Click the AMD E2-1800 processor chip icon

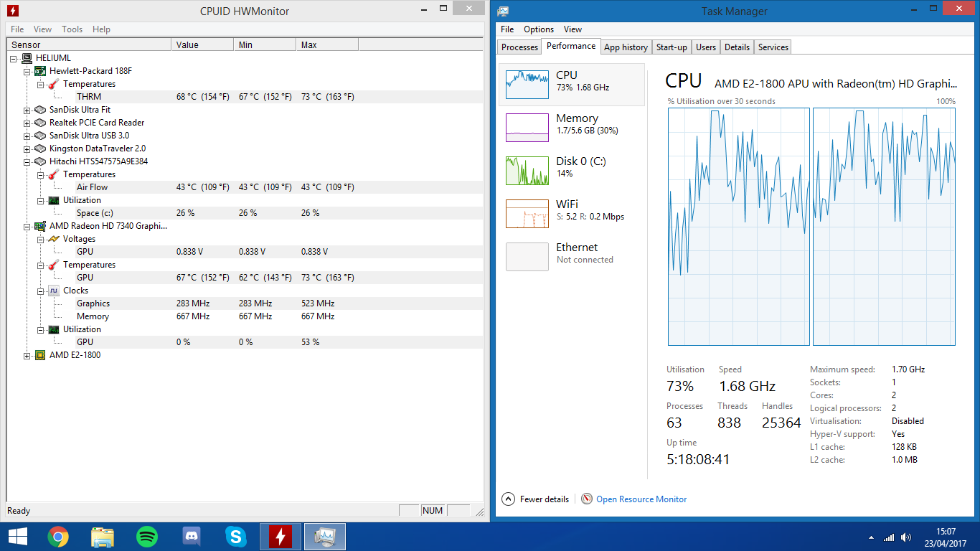click(x=40, y=355)
